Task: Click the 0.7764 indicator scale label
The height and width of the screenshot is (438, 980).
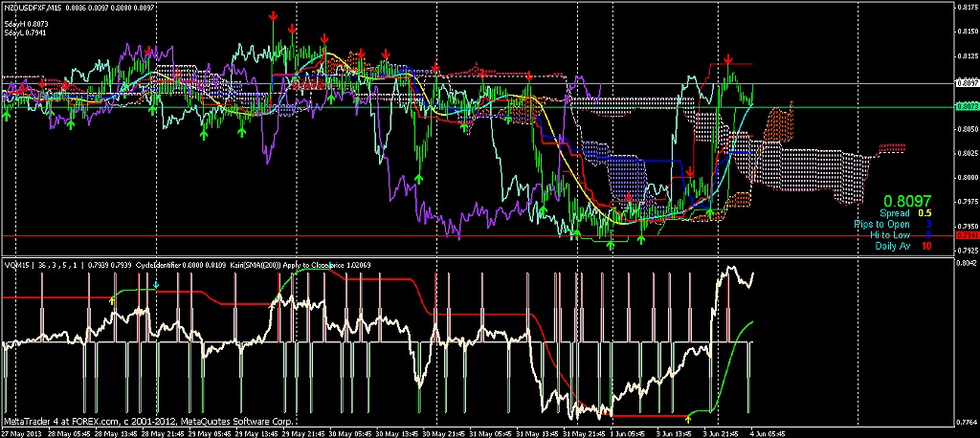Action: 967,423
